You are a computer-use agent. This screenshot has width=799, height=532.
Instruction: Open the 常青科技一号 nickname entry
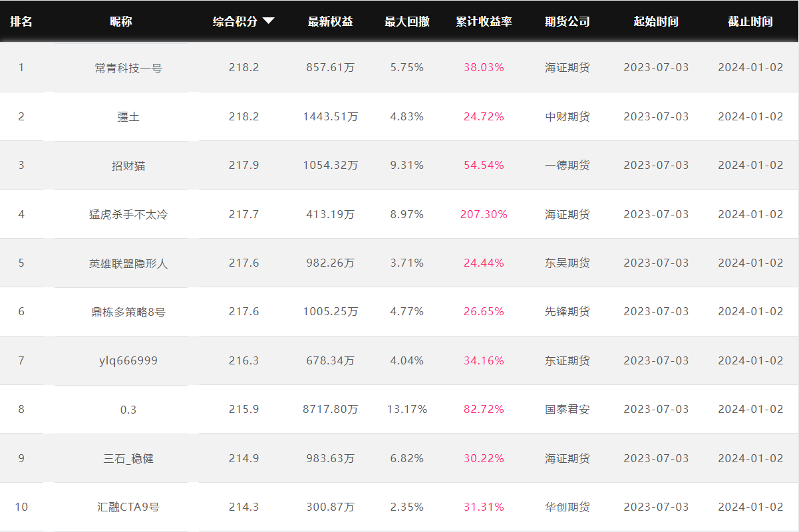point(128,68)
